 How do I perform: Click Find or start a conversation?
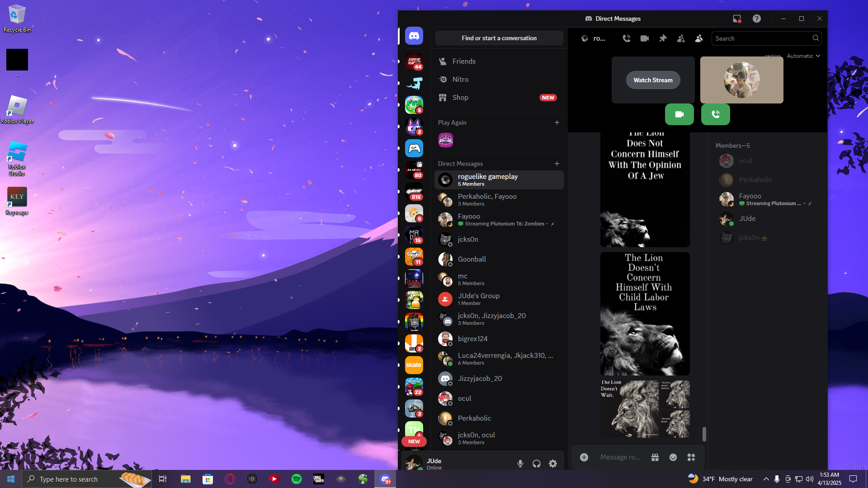click(499, 38)
